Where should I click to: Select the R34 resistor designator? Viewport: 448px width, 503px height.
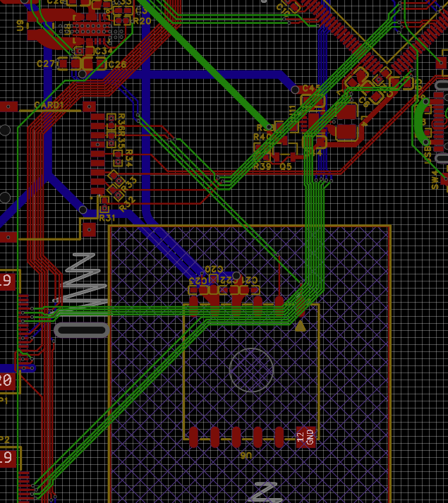pos(128,159)
